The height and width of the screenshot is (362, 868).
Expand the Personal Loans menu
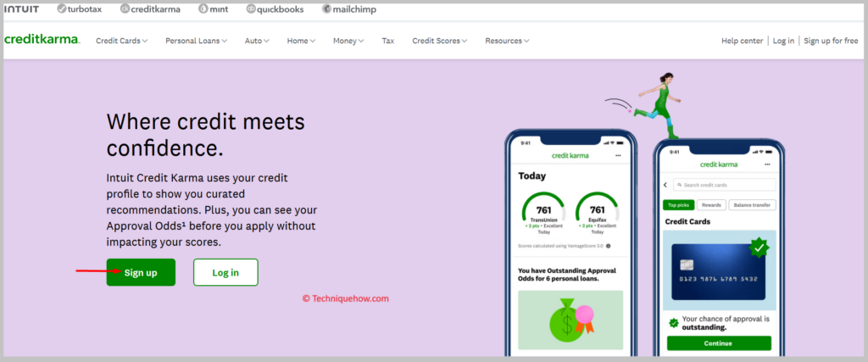[197, 41]
